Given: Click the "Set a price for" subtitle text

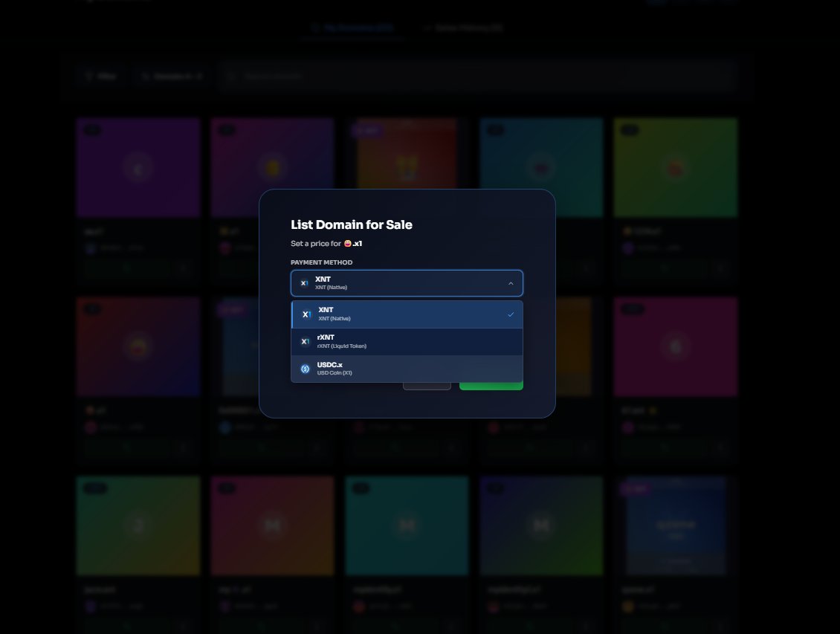Looking at the screenshot, I should tap(315, 244).
